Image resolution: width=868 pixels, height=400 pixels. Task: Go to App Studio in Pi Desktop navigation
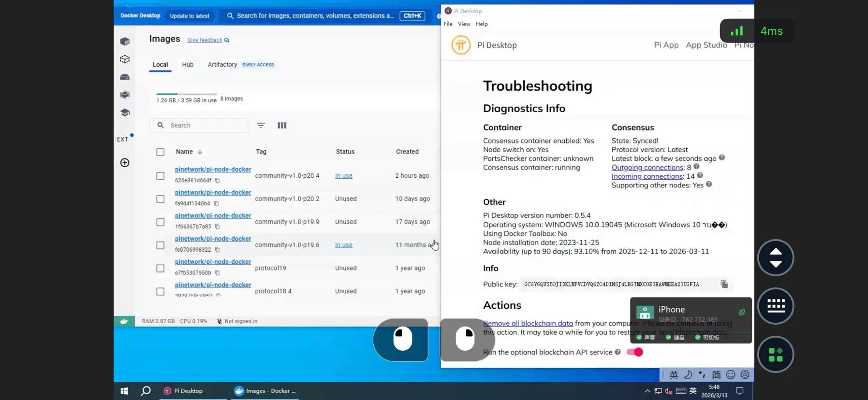pyautogui.click(x=706, y=45)
